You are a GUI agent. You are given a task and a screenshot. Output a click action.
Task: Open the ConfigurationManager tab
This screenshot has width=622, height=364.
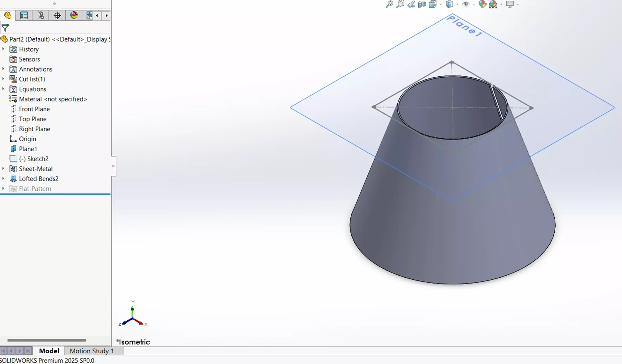40,15
